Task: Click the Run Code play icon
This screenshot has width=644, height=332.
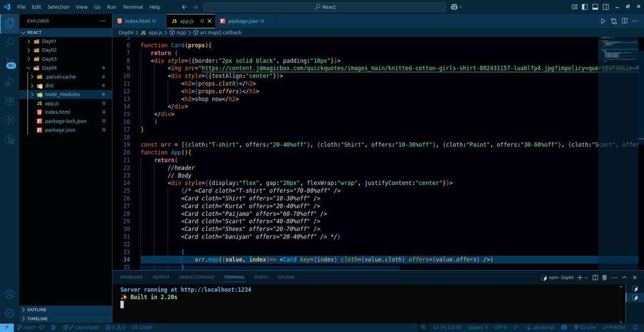Action: pyautogui.click(x=603, y=21)
